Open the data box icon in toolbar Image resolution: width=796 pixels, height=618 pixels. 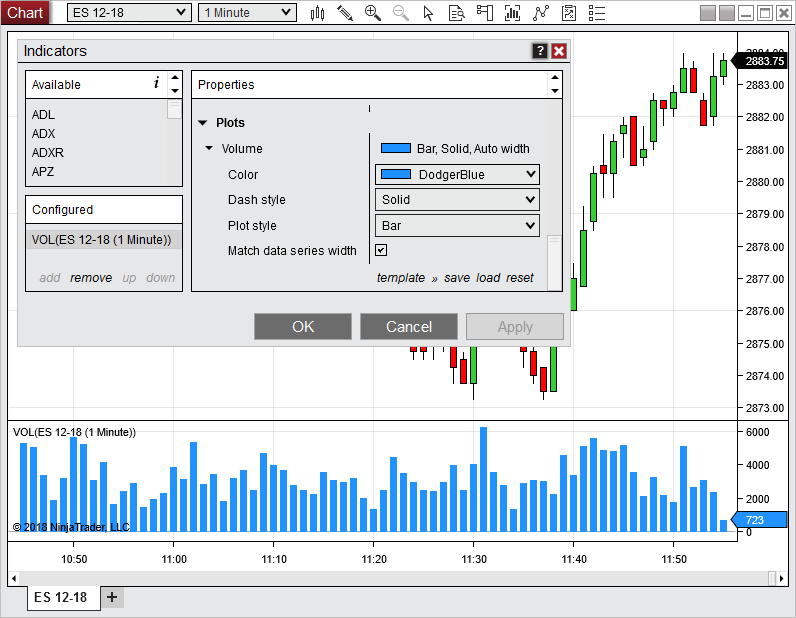point(456,13)
